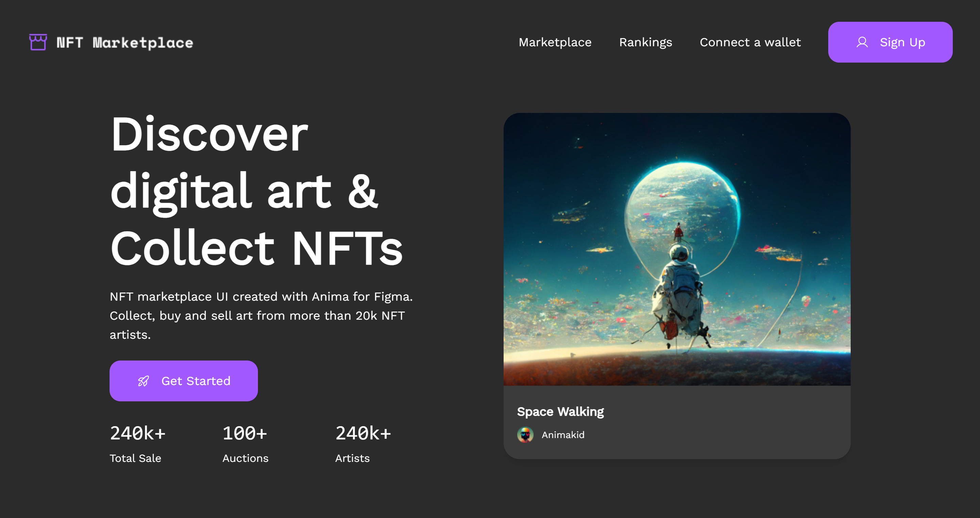This screenshot has width=980, height=518.
Task: Click the rocket icon in Get Started
Action: pos(143,381)
